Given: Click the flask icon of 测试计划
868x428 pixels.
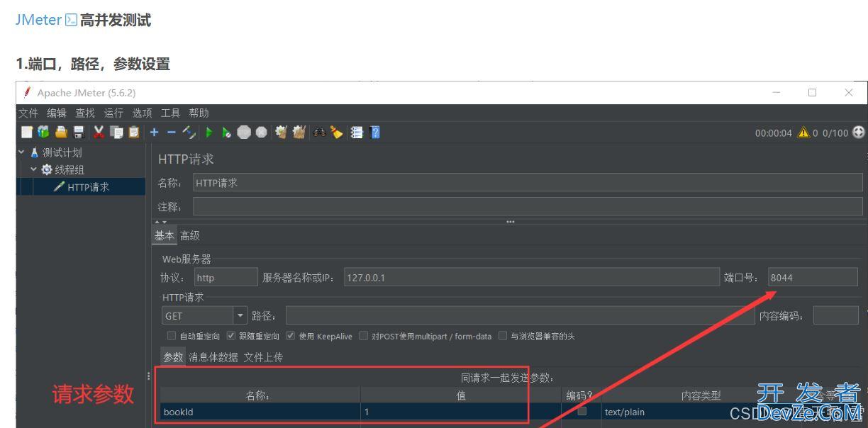Looking at the screenshot, I should tap(34, 153).
